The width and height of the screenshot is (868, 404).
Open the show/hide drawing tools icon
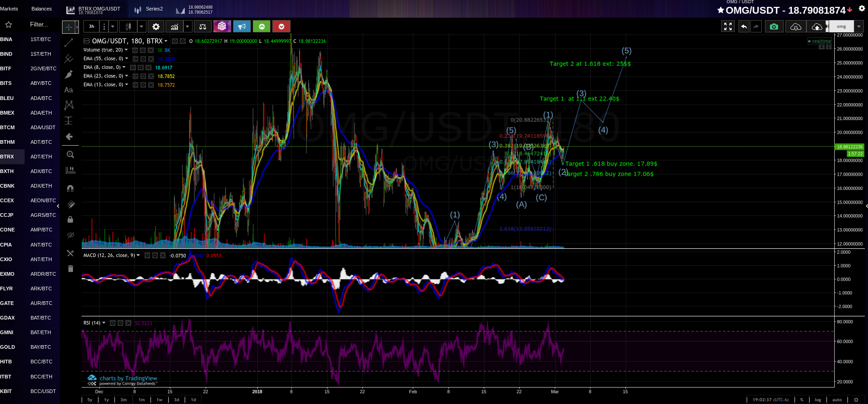point(70,253)
